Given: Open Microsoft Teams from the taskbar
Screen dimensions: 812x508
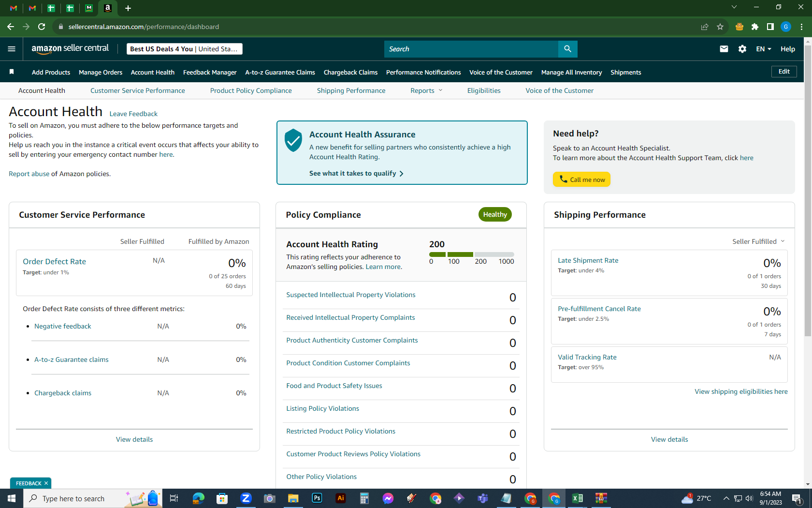Looking at the screenshot, I should pyautogui.click(x=483, y=498).
